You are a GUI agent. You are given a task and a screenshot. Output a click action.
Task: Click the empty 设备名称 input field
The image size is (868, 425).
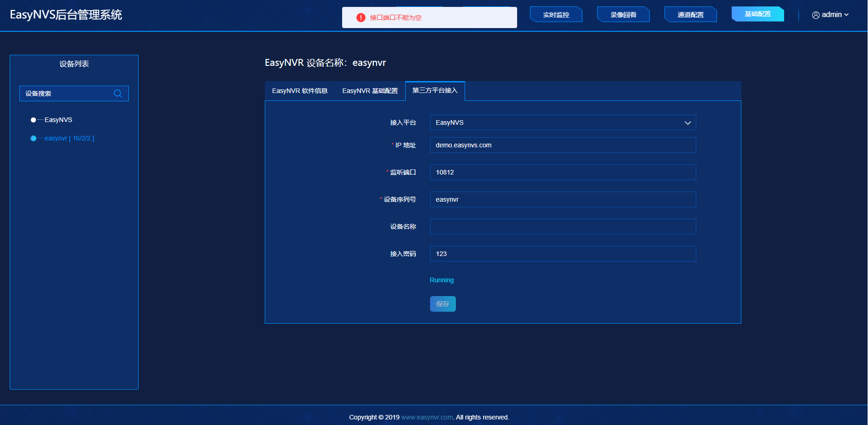563,227
